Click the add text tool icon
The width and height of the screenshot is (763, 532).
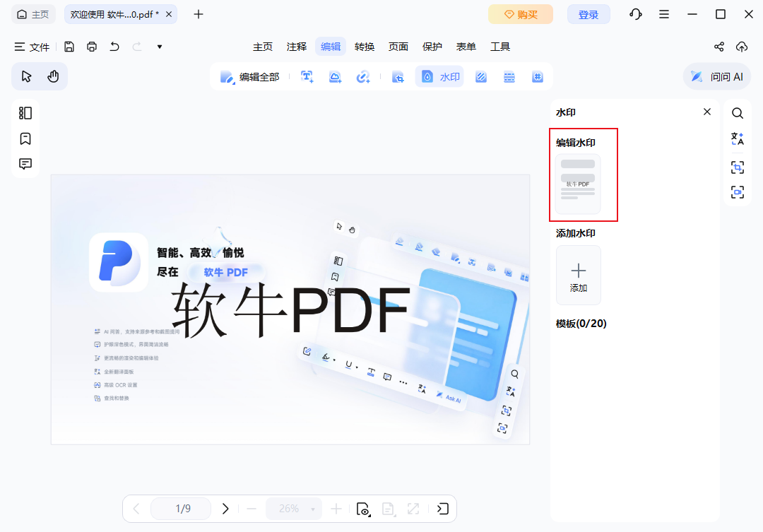click(x=307, y=77)
